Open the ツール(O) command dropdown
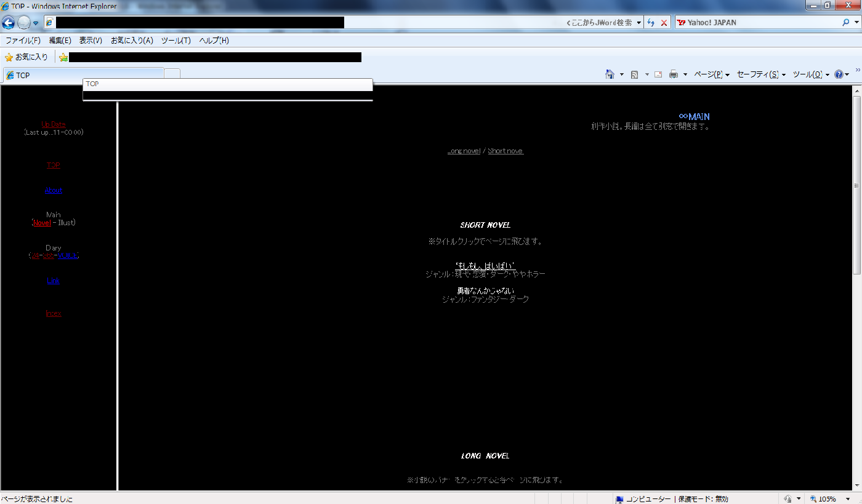Viewport: 862px width, 504px height. [811, 74]
